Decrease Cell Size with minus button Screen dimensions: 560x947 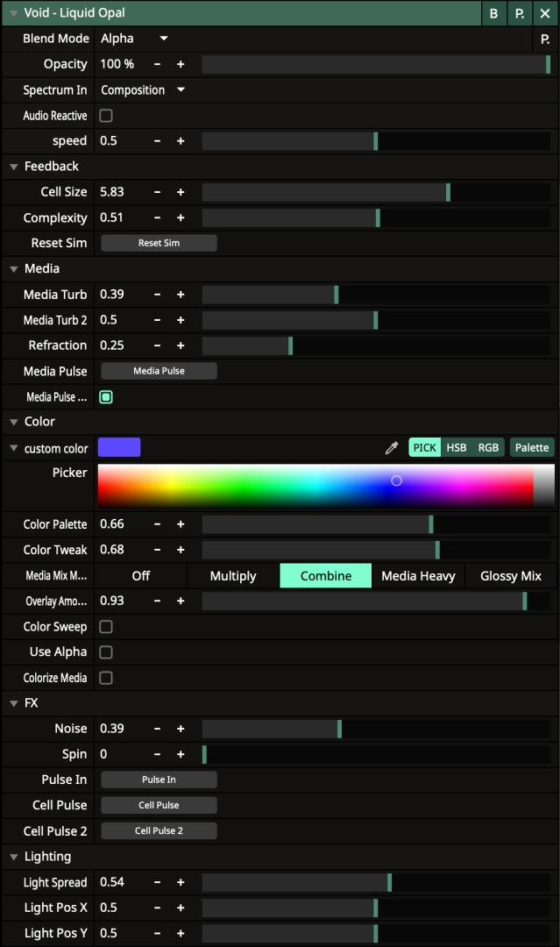pos(158,192)
